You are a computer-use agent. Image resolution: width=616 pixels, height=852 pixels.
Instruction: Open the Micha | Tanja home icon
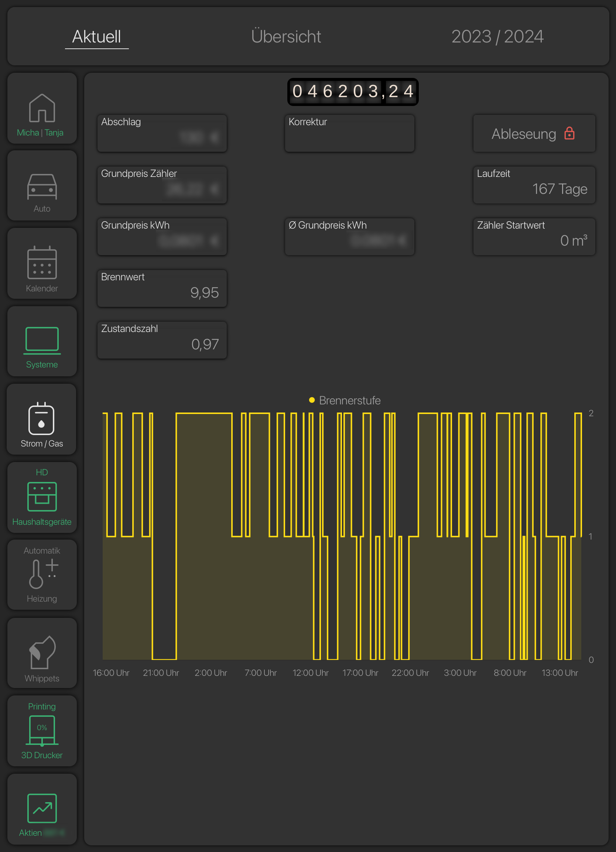[42, 108]
